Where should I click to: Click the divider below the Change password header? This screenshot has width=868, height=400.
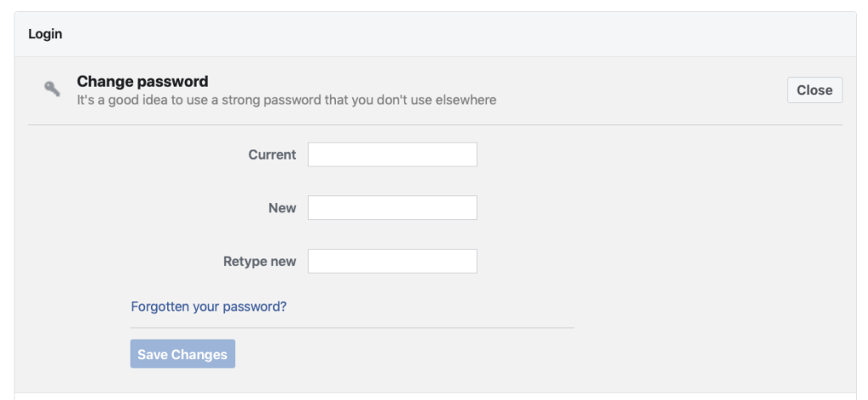pos(434,125)
